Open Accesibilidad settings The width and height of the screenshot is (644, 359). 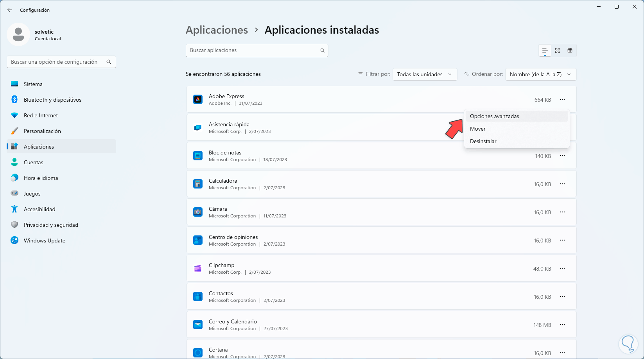point(61,209)
